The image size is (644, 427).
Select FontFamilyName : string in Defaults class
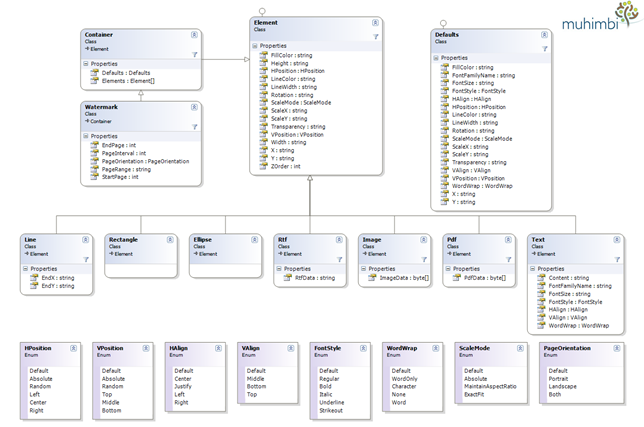click(x=483, y=75)
